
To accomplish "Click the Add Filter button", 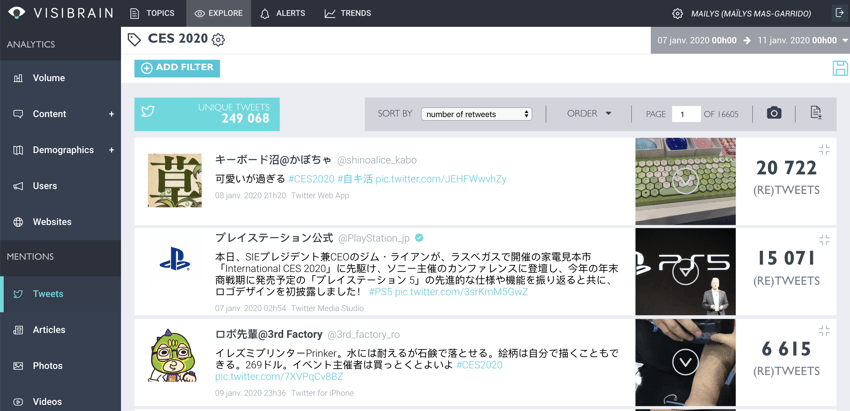I will 177,68.
